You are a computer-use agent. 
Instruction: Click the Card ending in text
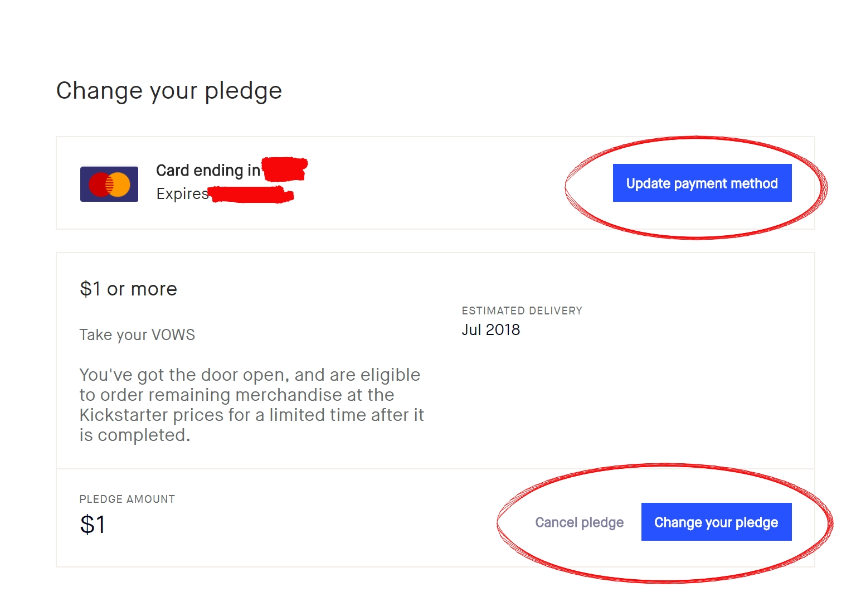click(x=208, y=170)
